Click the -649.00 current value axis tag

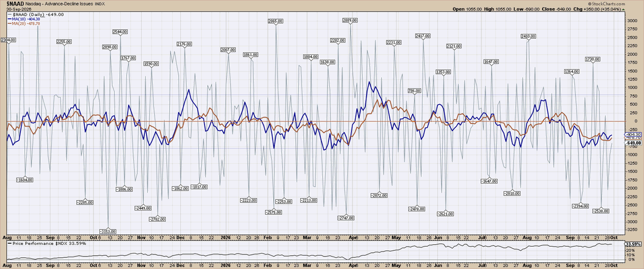coord(633,143)
